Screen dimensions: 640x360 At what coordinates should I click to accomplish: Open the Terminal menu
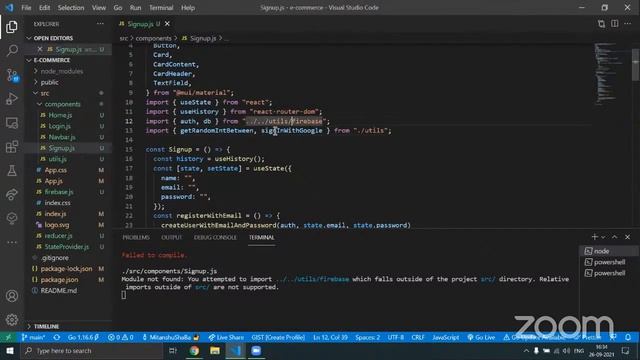pyautogui.click(x=161, y=8)
